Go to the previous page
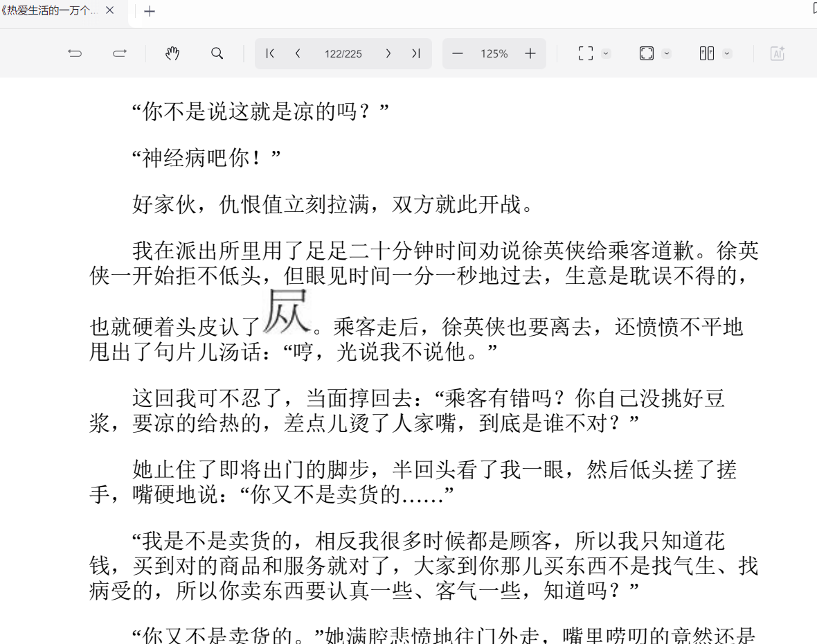Image resolution: width=817 pixels, height=644 pixels. click(298, 53)
